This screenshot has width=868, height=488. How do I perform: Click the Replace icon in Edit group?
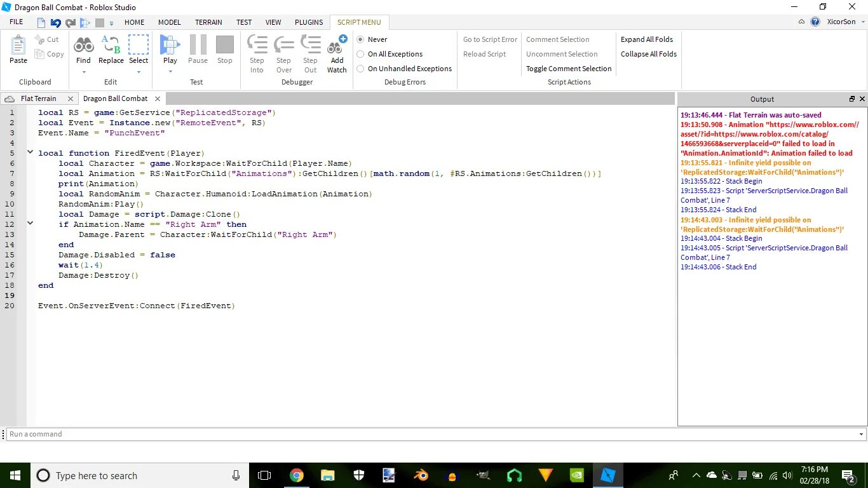coord(111,45)
